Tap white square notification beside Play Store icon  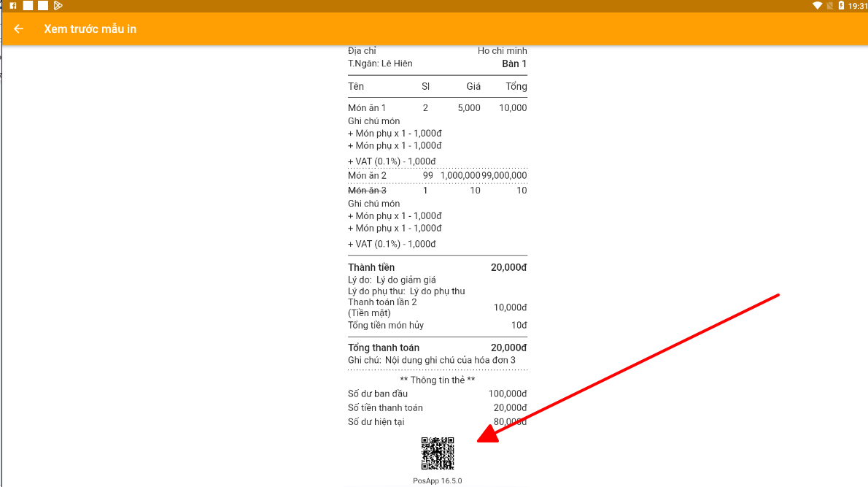[43, 6]
